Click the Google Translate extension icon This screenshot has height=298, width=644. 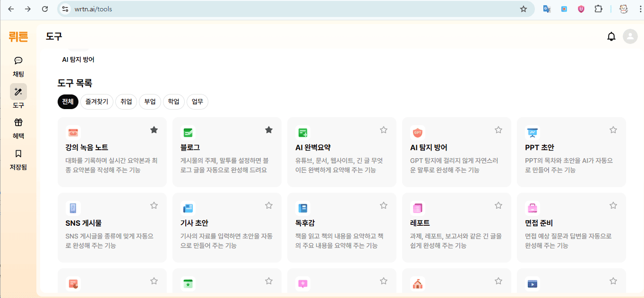click(x=547, y=9)
